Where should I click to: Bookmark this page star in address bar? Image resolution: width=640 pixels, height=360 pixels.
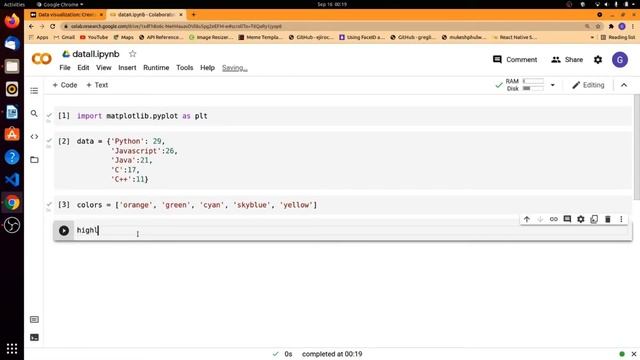(598, 26)
